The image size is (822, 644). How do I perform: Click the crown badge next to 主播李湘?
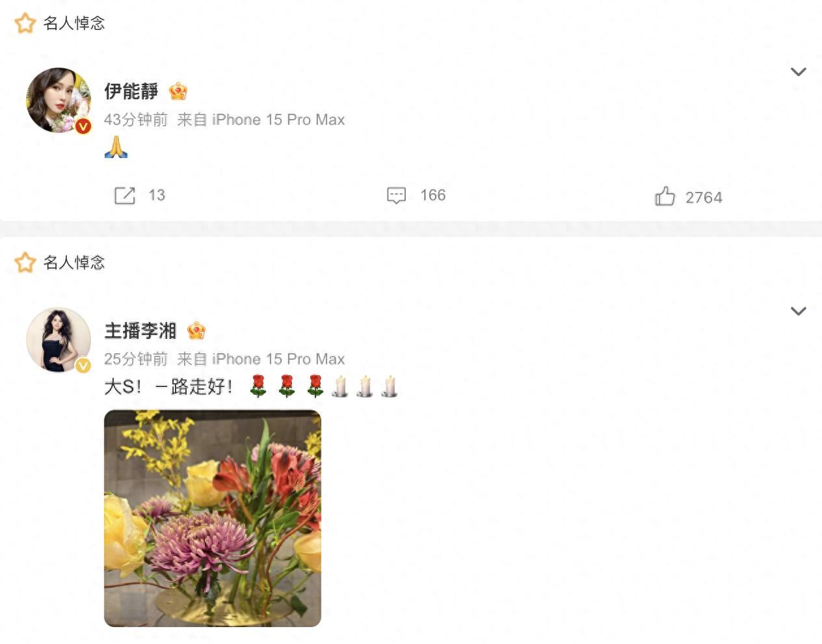(x=196, y=330)
